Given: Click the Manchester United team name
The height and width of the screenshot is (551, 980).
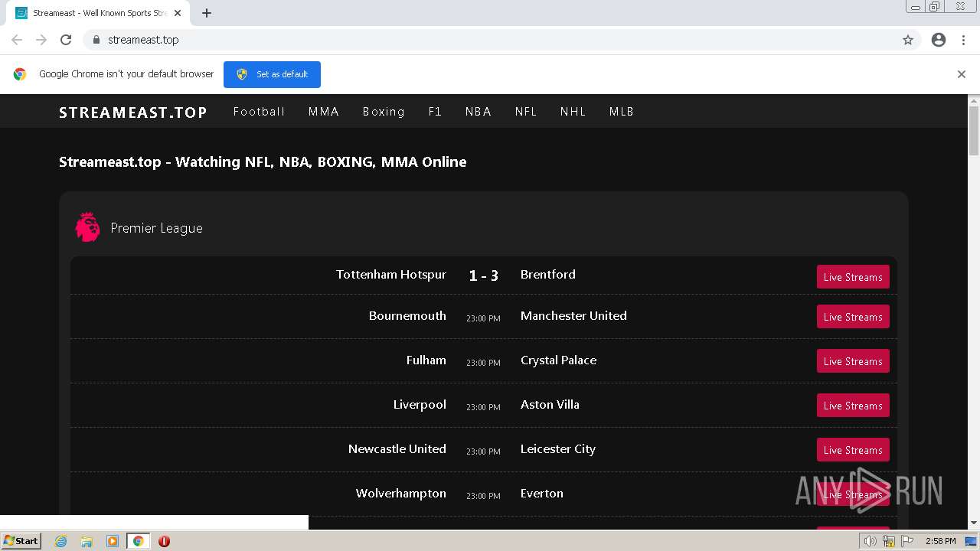Looking at the screenshot, I should coord(573,316).
